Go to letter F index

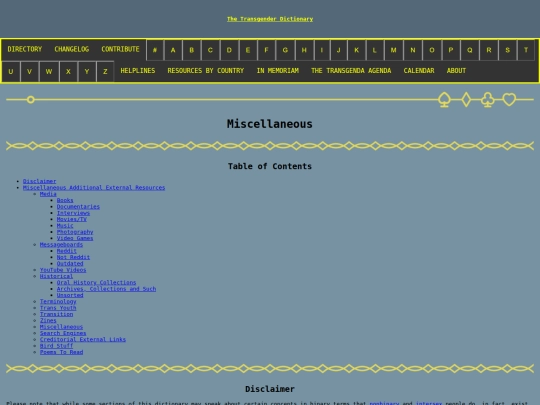pos(266,50)
